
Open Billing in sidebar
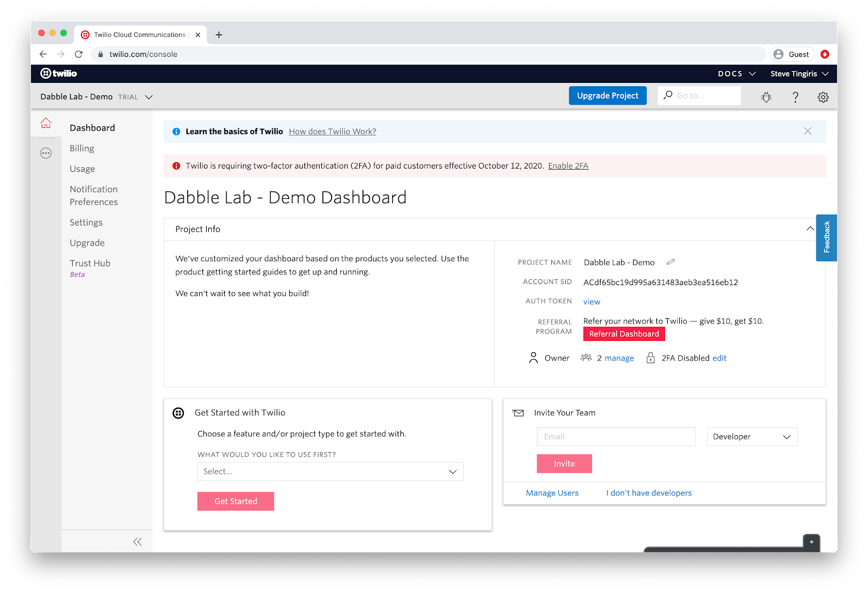pyautogui.click(x=82, y=149)
